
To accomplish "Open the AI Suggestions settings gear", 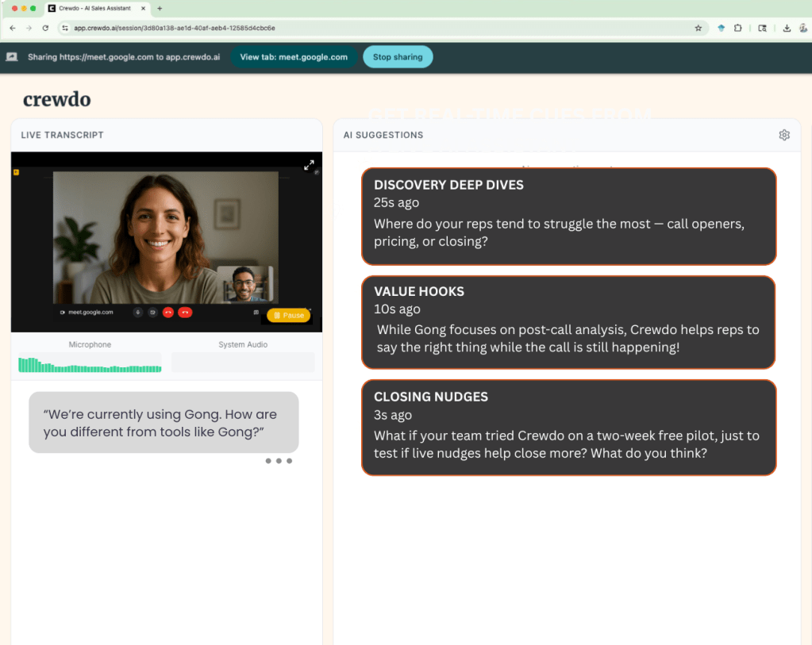I will point(784,135).
